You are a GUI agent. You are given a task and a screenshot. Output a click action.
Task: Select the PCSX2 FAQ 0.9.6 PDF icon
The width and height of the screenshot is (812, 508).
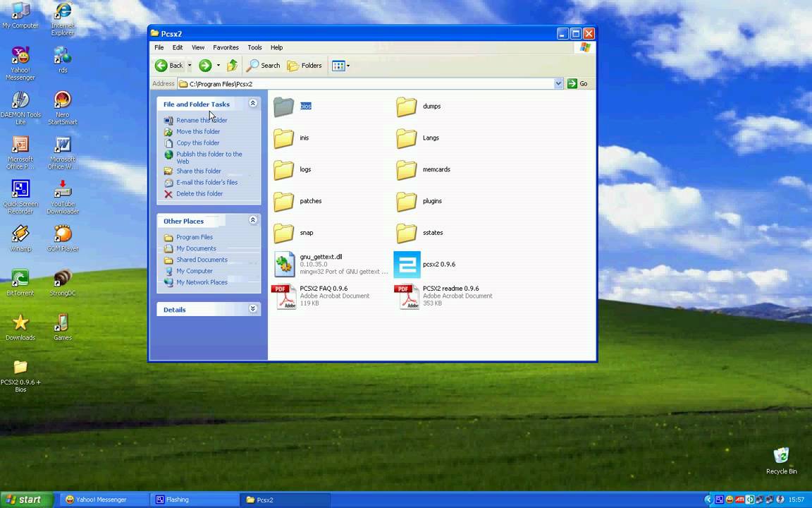coord(284,296)
